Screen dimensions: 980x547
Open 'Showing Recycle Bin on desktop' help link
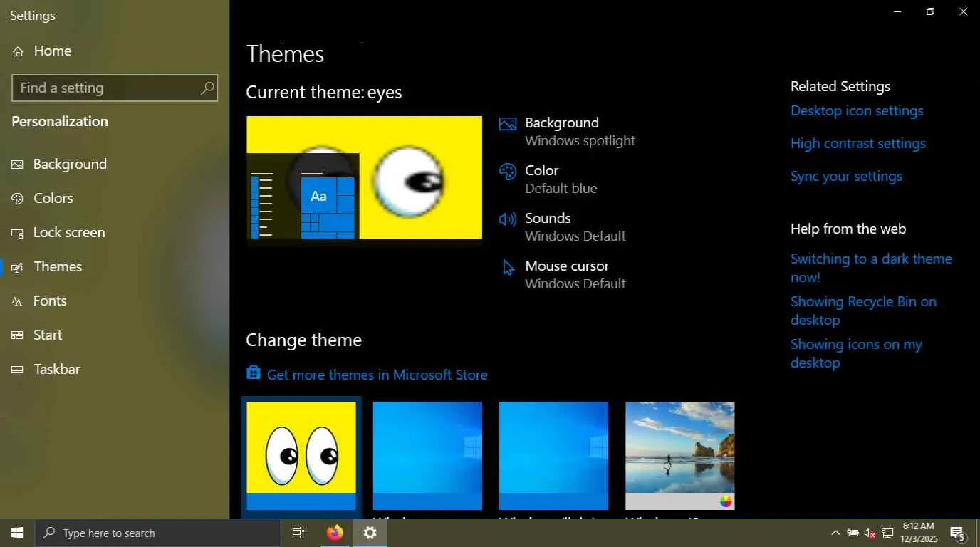coord(863,311)
